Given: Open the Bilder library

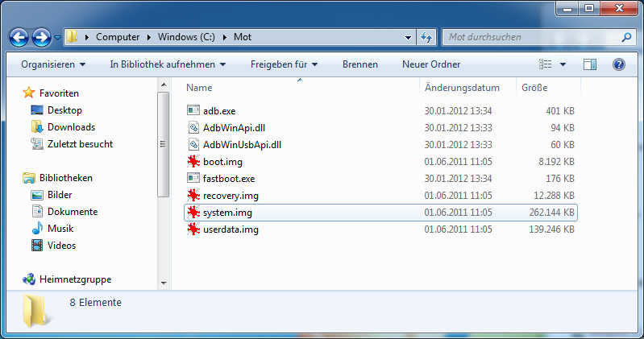Looking at the screenshot, I should (x=60, y=195).
